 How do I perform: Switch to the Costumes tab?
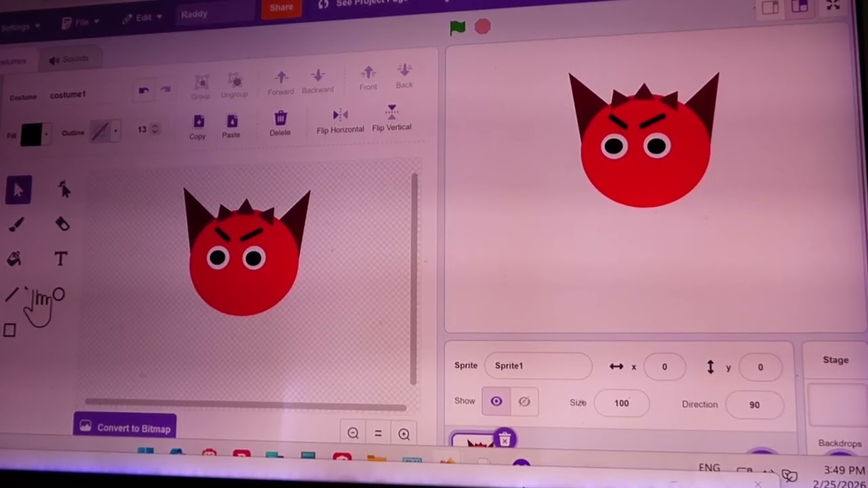(14, 61)
